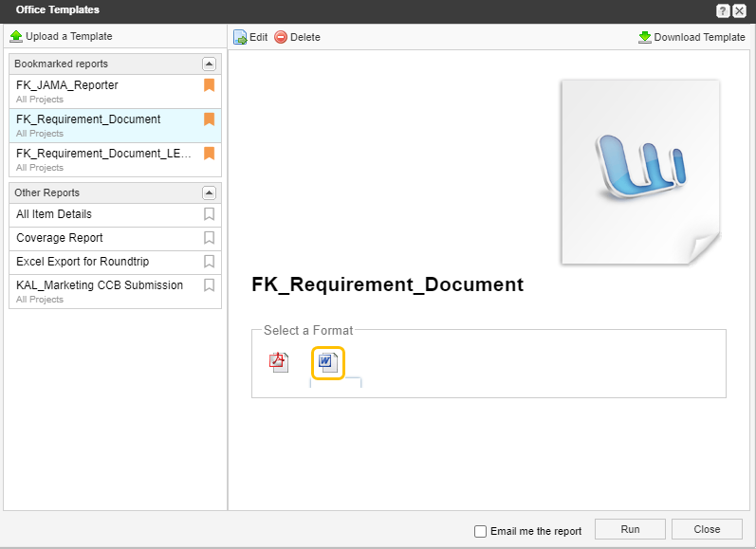Bookmark KAL_Marketing CCB Submission report

click(x=209, y=284)
